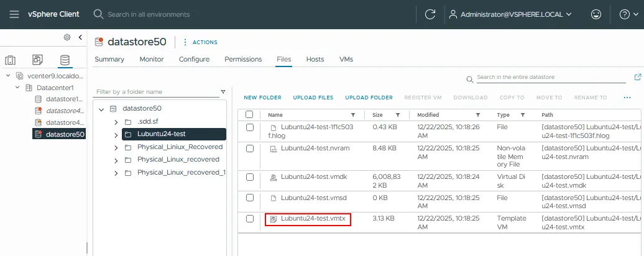This screenshot has width=644, height=256.
Task: Check the Lubuntu24-test-1f1c503f.hlog row
Action: coord(250,127)
